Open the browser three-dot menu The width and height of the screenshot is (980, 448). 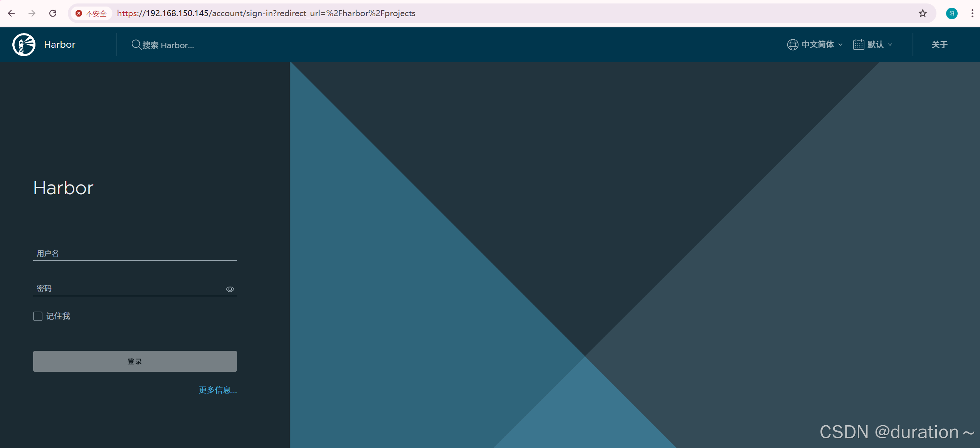coord(972,13)
